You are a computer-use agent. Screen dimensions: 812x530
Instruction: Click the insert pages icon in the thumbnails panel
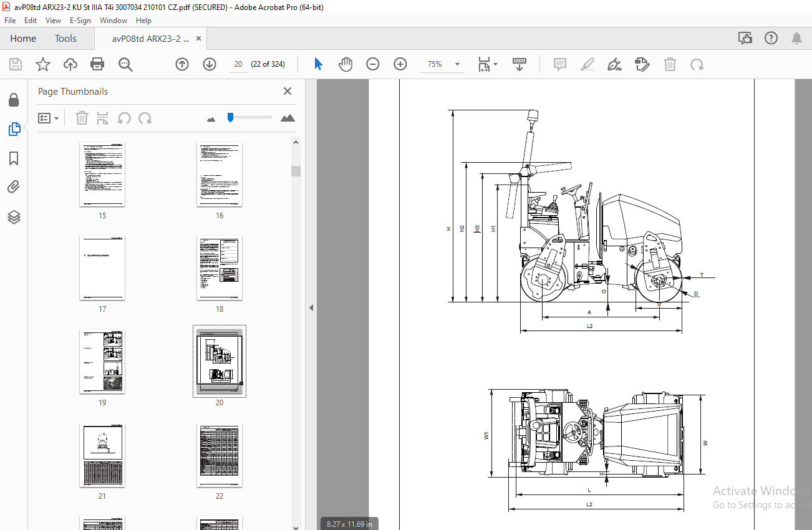point(103,118)
